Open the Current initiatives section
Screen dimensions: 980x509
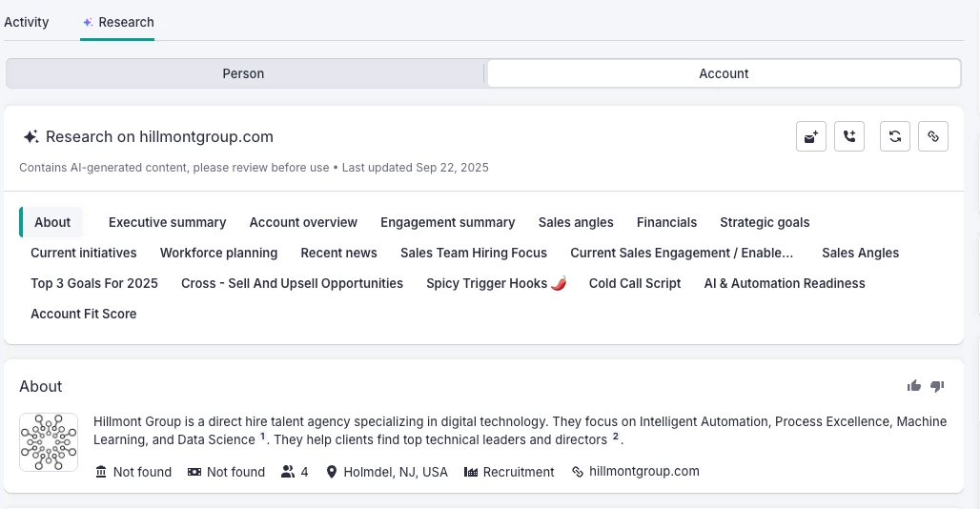[84, 253]
